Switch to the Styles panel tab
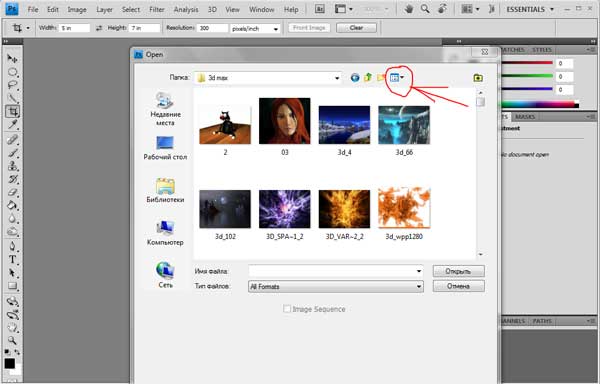600x384 pixels. point(541,50)
